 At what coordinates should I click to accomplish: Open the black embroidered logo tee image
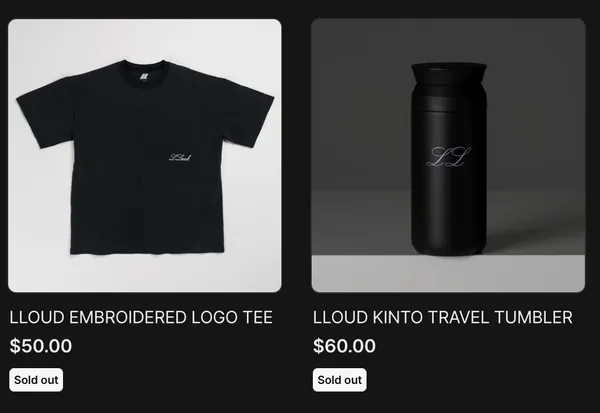coord(145,155)
